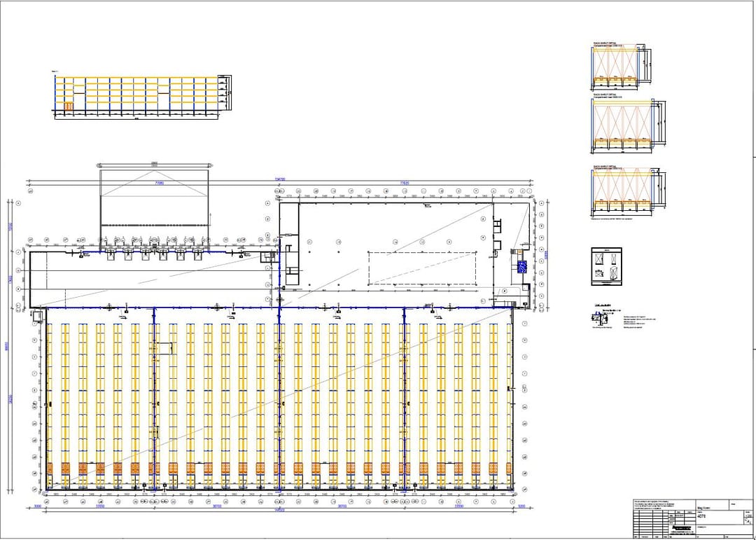Select the dashed rectangle inside the upper-right building

point(422,268)
